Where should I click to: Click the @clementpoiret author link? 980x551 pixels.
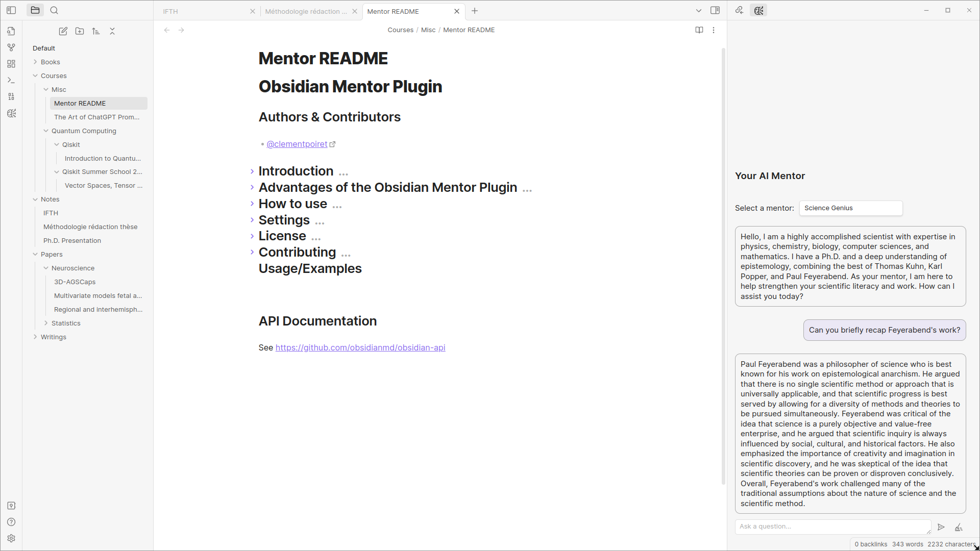(297, 144)
